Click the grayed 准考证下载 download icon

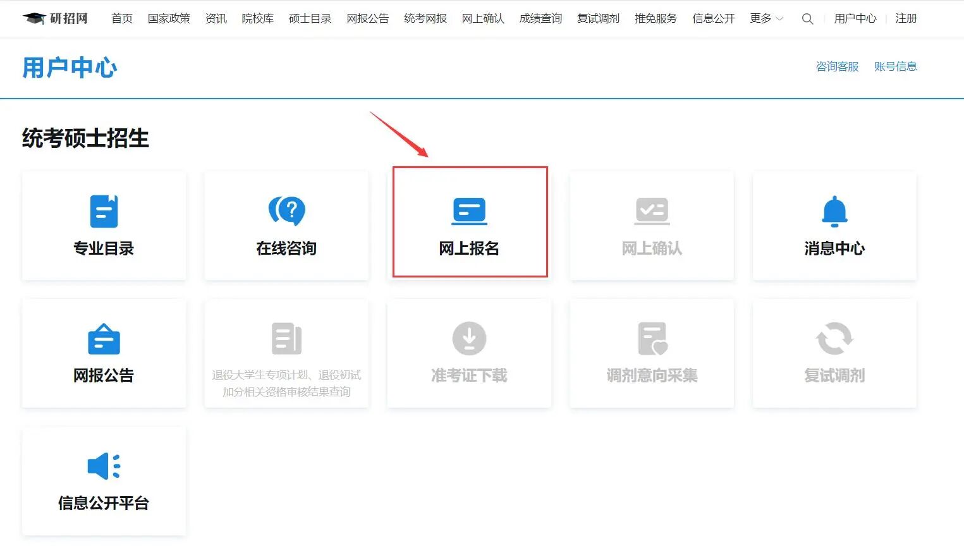[469, 339]
